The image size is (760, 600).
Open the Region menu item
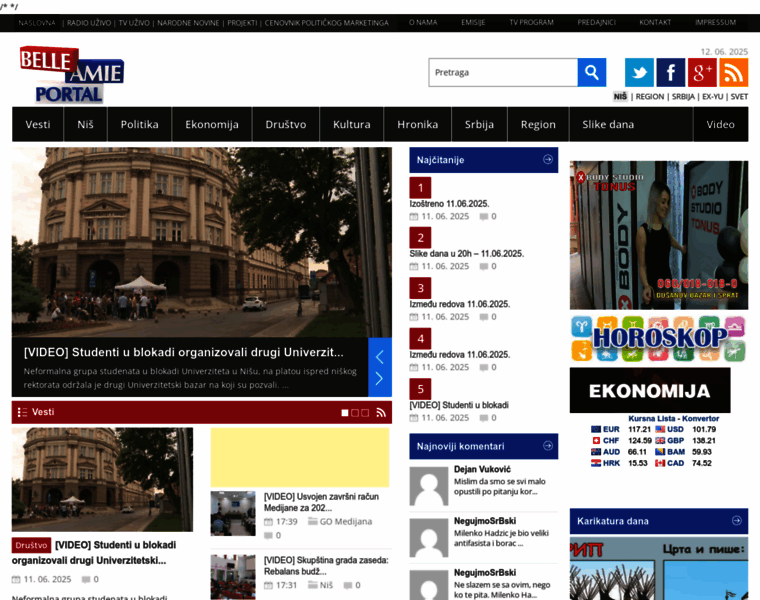pyautogui.click(x=538, y=125)
